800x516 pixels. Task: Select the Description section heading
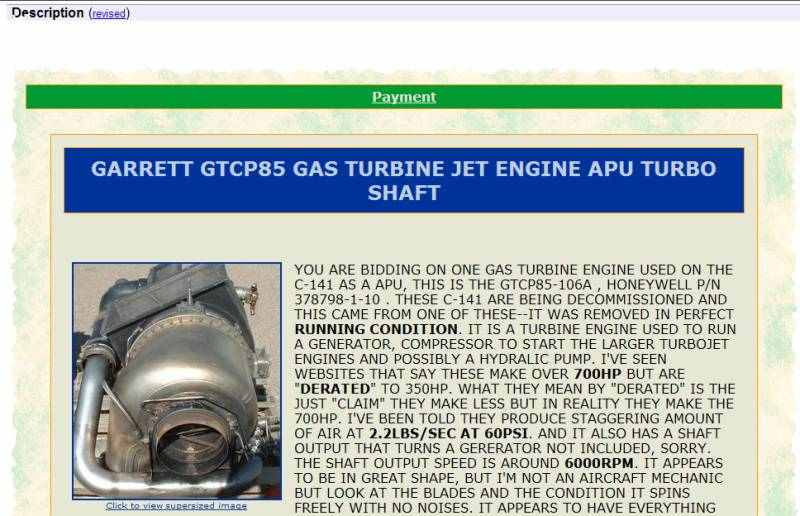[x=47, y=13]
